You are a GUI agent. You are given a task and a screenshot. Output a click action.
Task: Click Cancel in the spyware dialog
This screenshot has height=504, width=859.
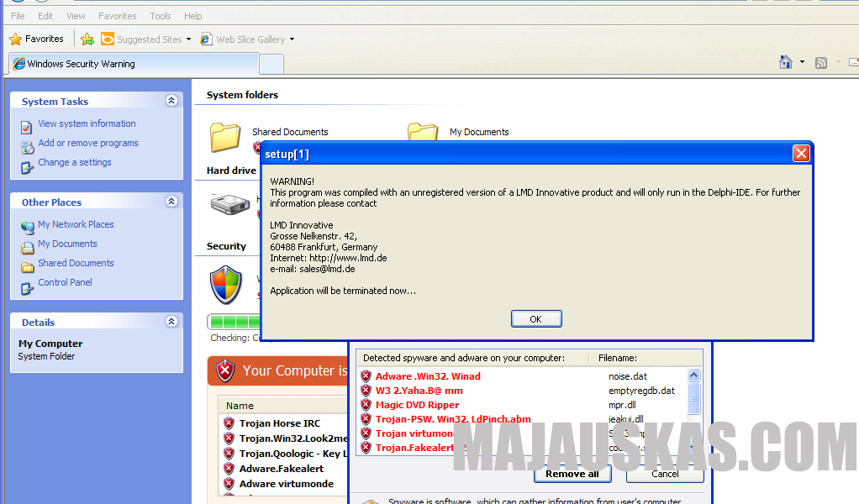click(x=665, y=474)
